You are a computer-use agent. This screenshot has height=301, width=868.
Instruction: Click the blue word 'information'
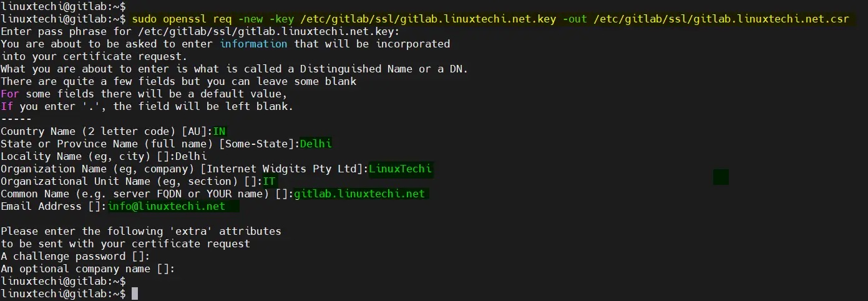click(253, 44)
